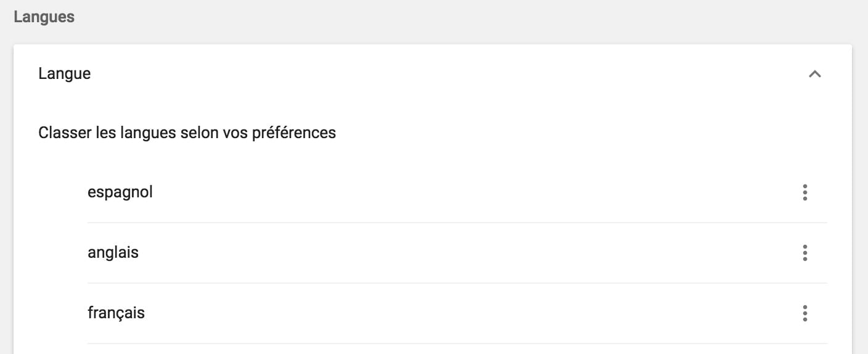Collapse the Langue section with the chevron
The height and width of the screenshot is (354, 868).
(814, 74)
